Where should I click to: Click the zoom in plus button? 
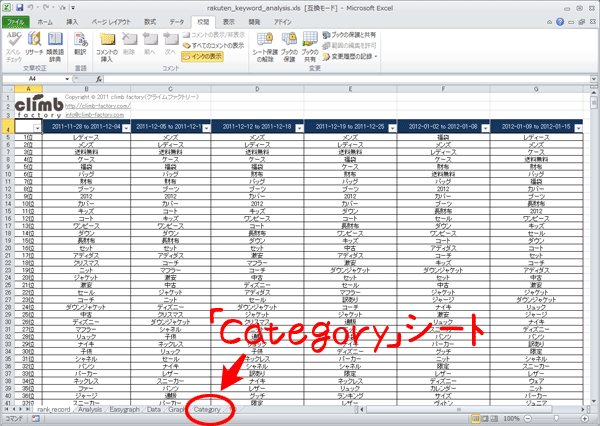point(585,419)
